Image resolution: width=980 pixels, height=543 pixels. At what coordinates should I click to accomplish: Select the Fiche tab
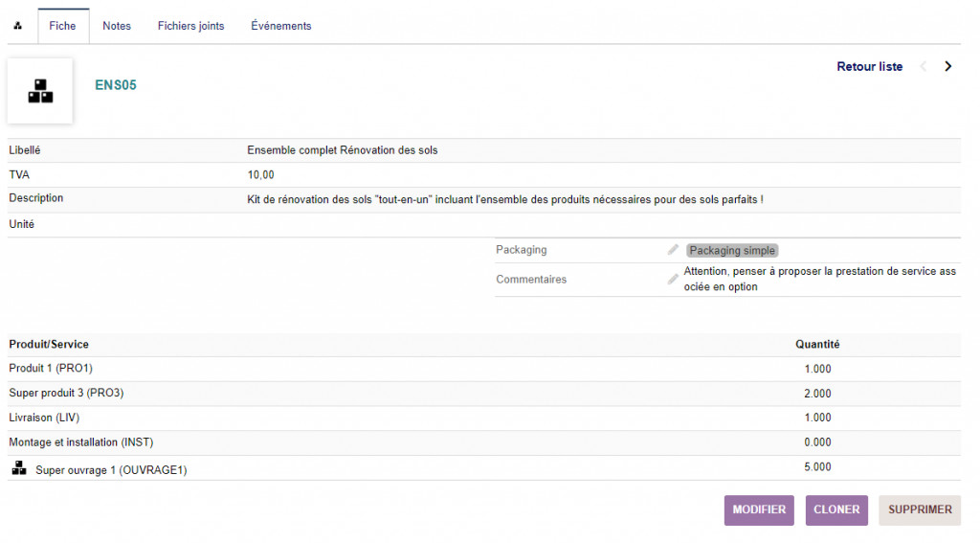(63, 26)
